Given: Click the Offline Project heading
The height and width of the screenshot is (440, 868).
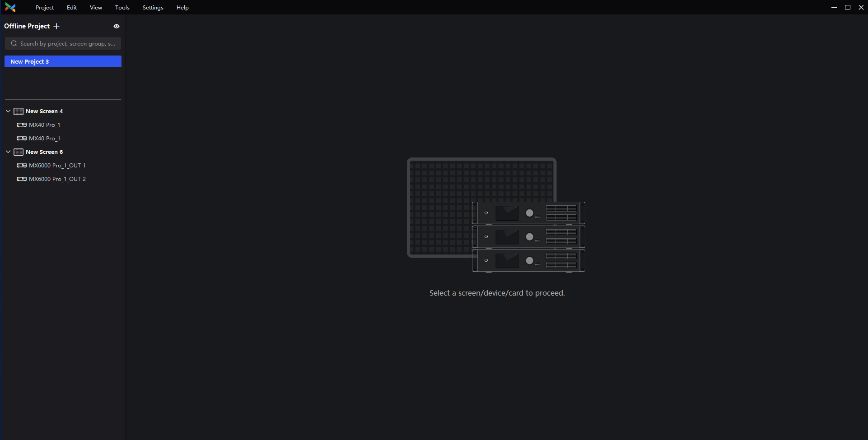Looking at the screenshot, I should (27, 26).
